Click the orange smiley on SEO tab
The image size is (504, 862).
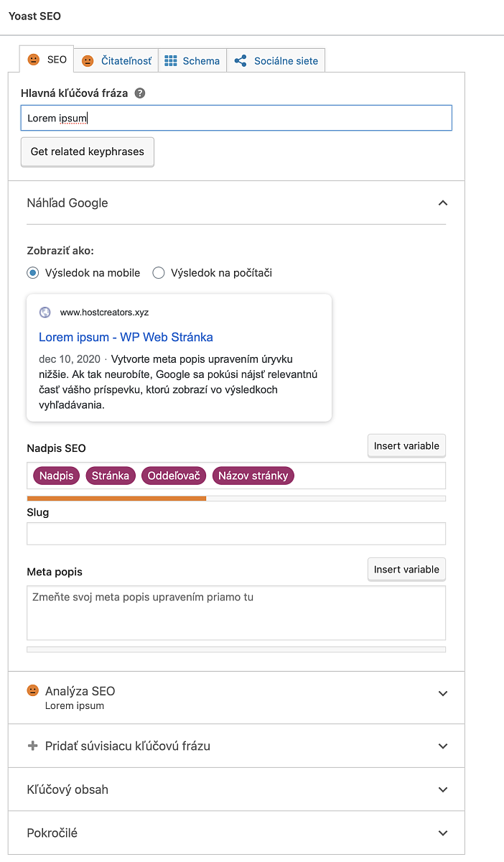[34, 60]
